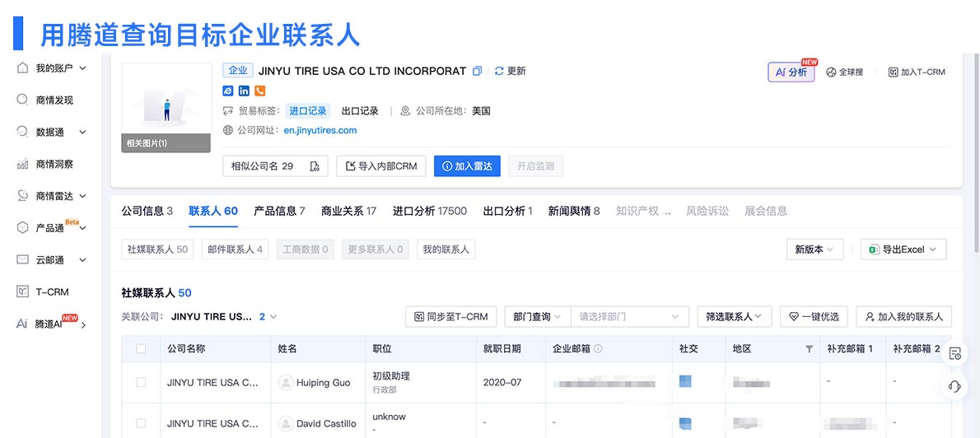This screenshot has width=980, height=438.
Task: Click the 更新 refresh icon
Action: click(499, 72)
